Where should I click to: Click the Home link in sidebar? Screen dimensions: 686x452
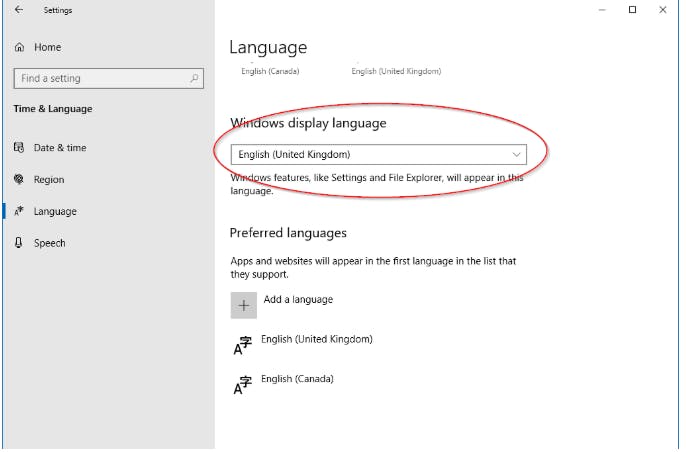tap(47, 47)
